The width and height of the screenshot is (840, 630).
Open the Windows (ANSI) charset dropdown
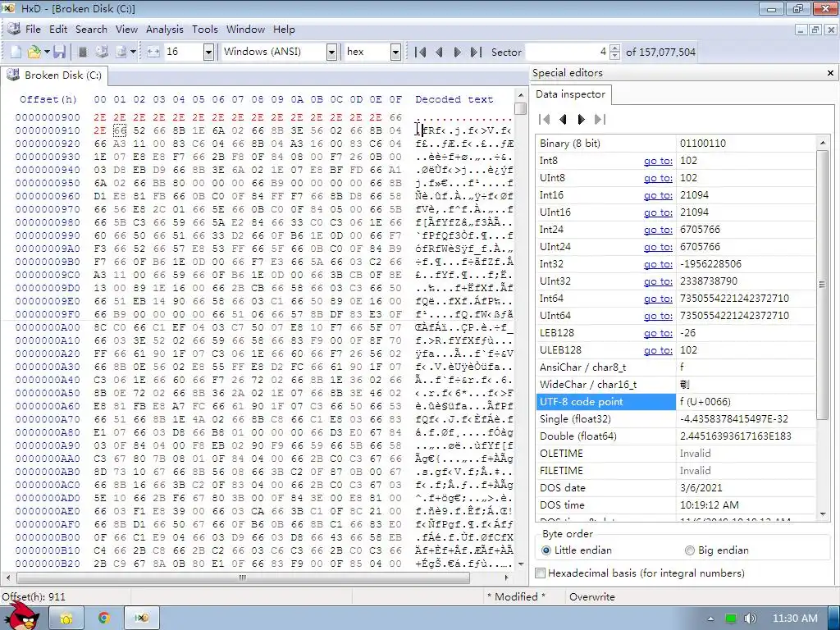331,52
